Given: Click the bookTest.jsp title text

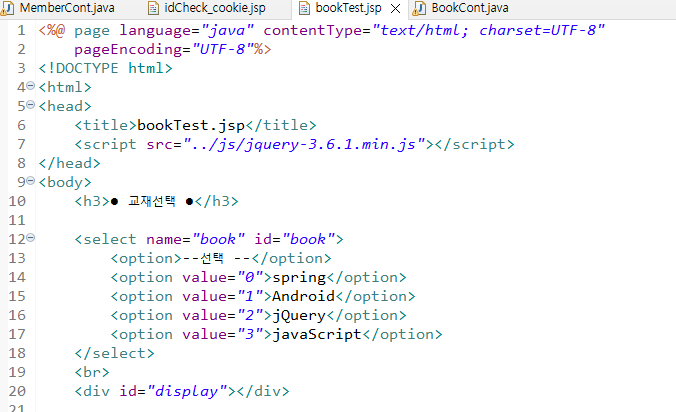Looking at the screenshot, I should (x=191, y=125).
